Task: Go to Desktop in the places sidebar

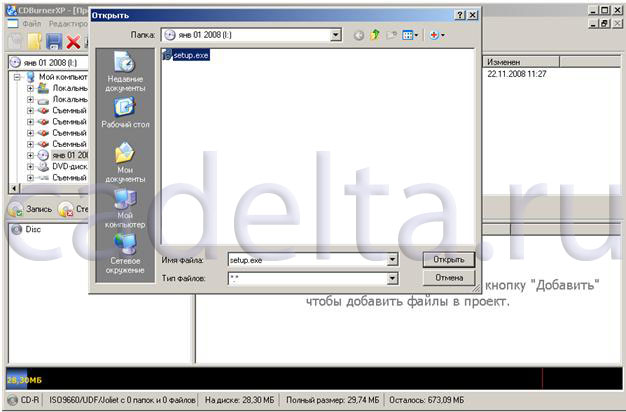Action: (125, 112)
